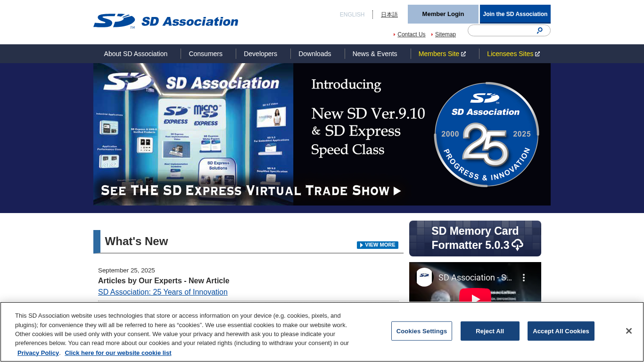Play the SD Association YouTube video

[475, 298]
